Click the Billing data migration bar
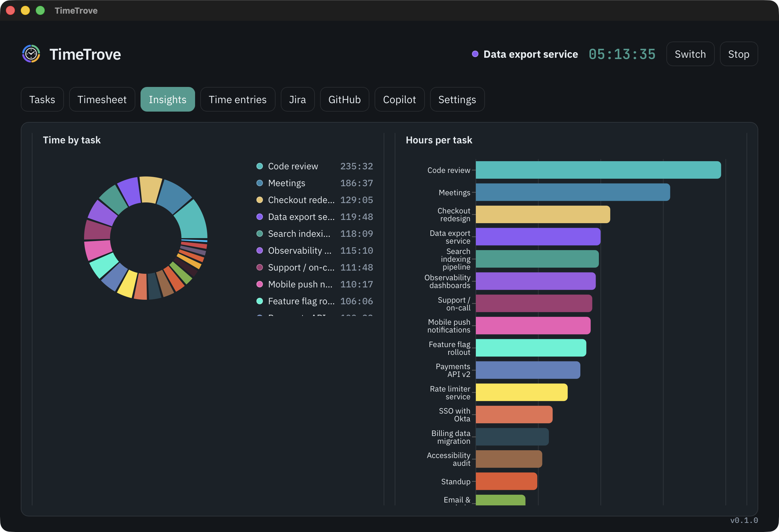779x532 pixels. pos(512,437)
